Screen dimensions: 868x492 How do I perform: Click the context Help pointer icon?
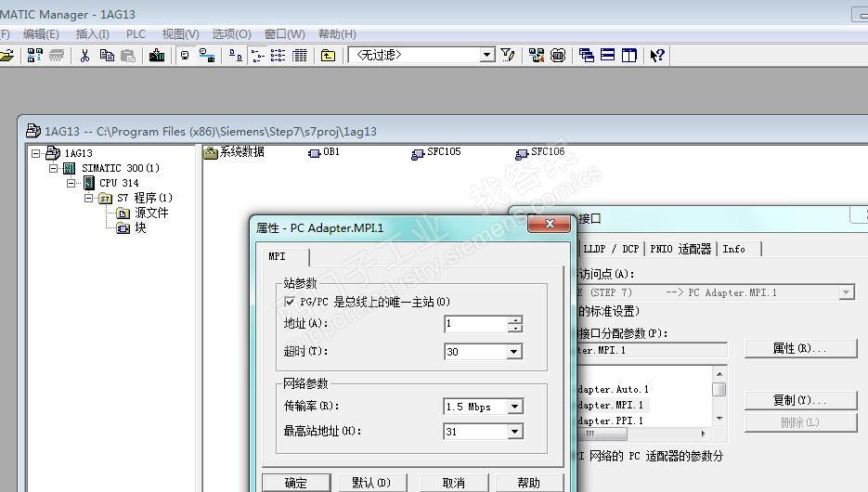coord(657,56)
